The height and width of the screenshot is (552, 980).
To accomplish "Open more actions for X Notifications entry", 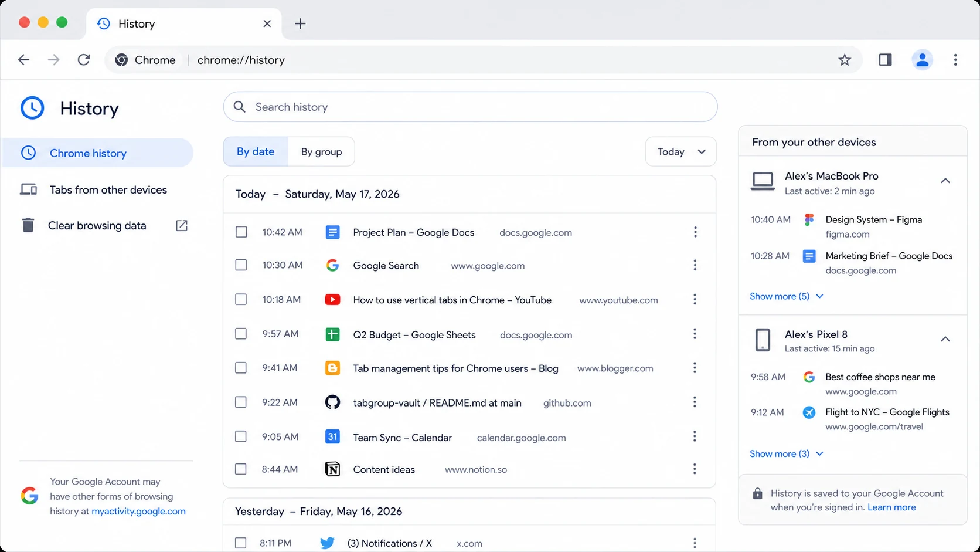I will pos(695,543).
